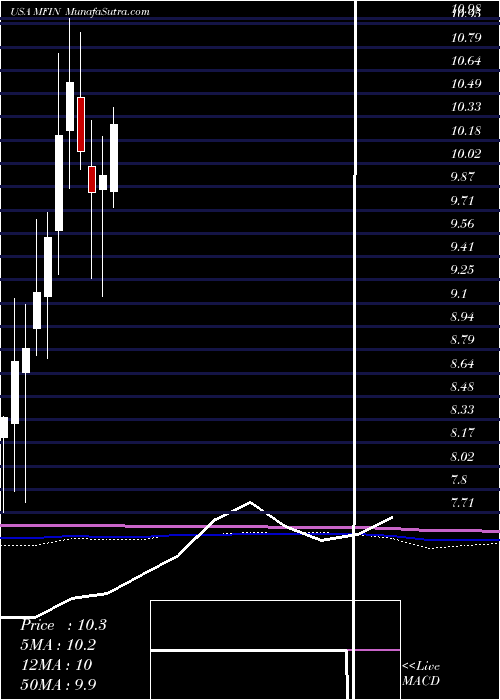Click the 'Price : 10.3' readout
The image size is (500, 700).
pyautogui.click(x=63, y=625)
